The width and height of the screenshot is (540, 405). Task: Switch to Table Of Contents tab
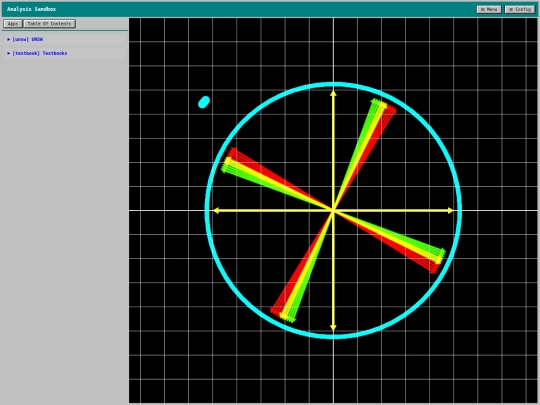coord(49,24)
